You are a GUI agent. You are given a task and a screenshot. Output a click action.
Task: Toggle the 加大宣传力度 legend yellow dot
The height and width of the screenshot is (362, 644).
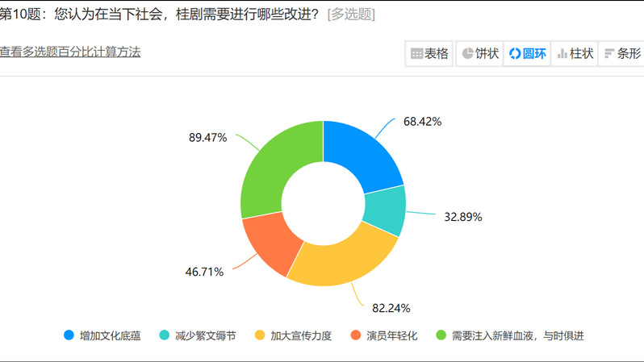[260, 335]
